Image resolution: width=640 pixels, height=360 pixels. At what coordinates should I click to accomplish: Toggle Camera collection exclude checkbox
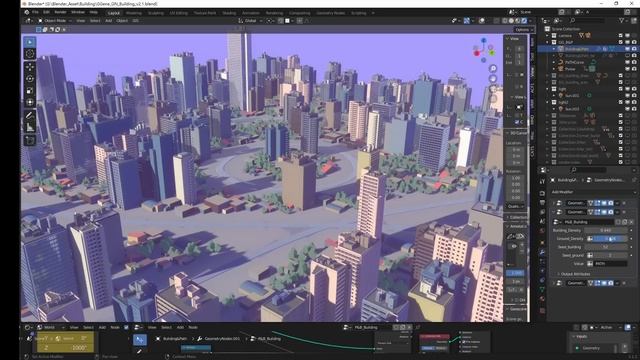tap(620, 36)
